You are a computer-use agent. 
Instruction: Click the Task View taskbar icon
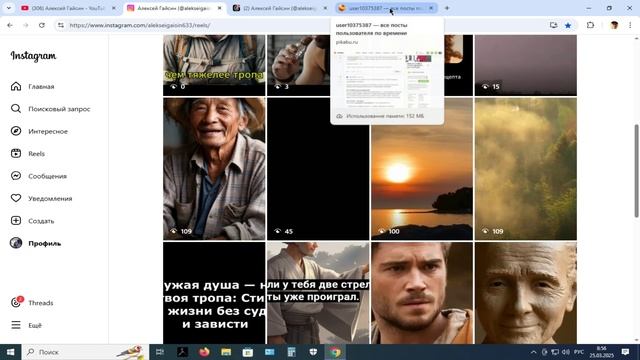coord(160,352)
